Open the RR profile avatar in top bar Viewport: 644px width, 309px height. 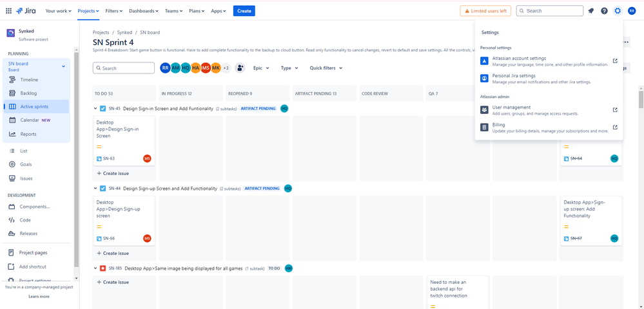[x=632, y=11]
